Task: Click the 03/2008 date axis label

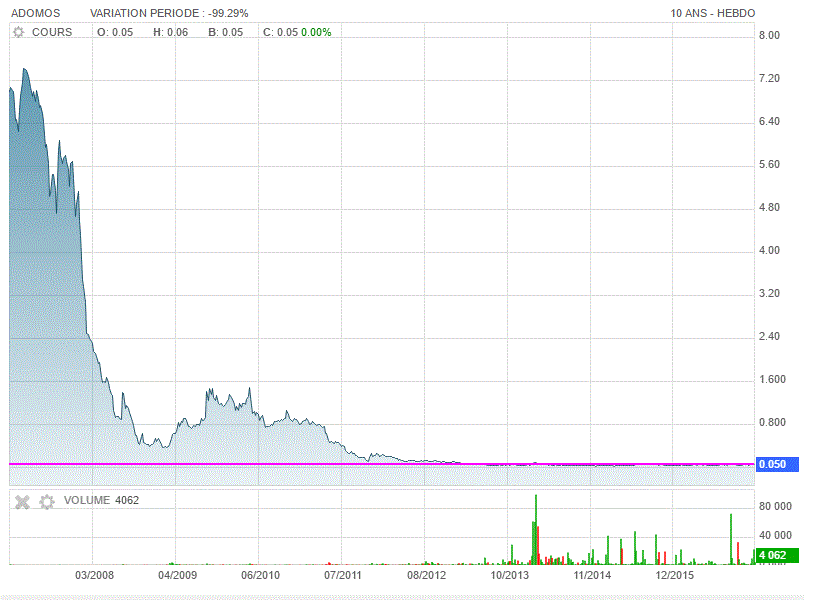Action: point(94,575)
